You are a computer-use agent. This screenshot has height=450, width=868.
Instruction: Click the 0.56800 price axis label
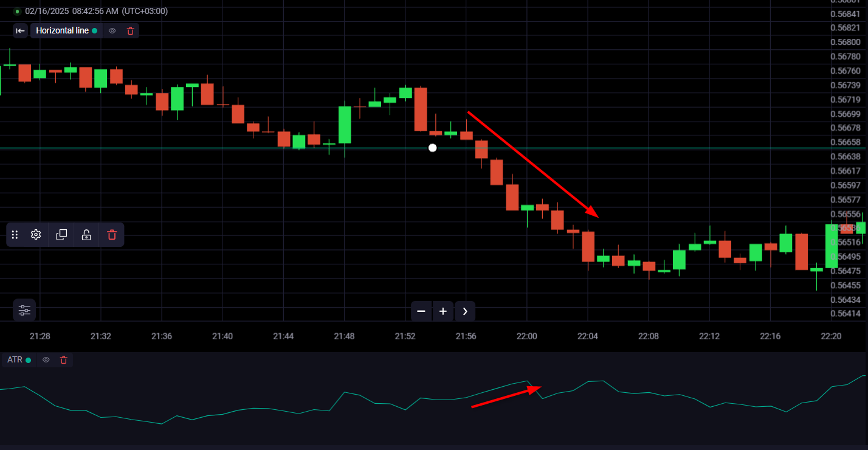(846, 42)
